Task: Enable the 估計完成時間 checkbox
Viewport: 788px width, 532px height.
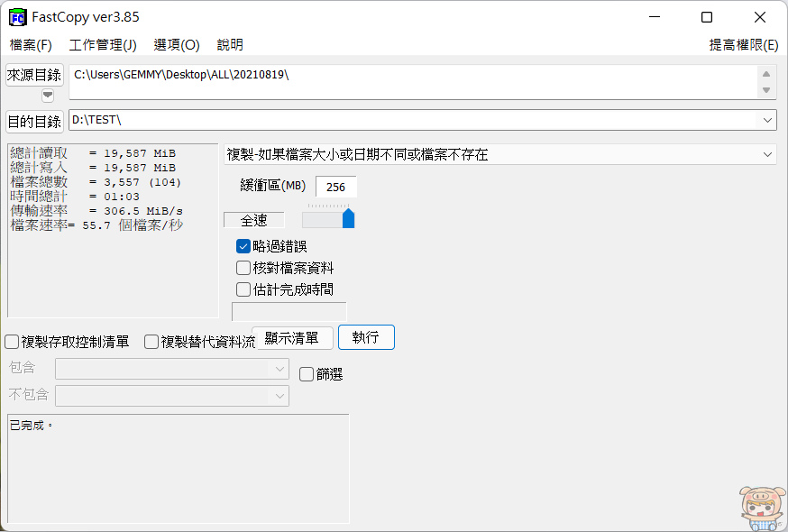Action: (x=243, y=289)
